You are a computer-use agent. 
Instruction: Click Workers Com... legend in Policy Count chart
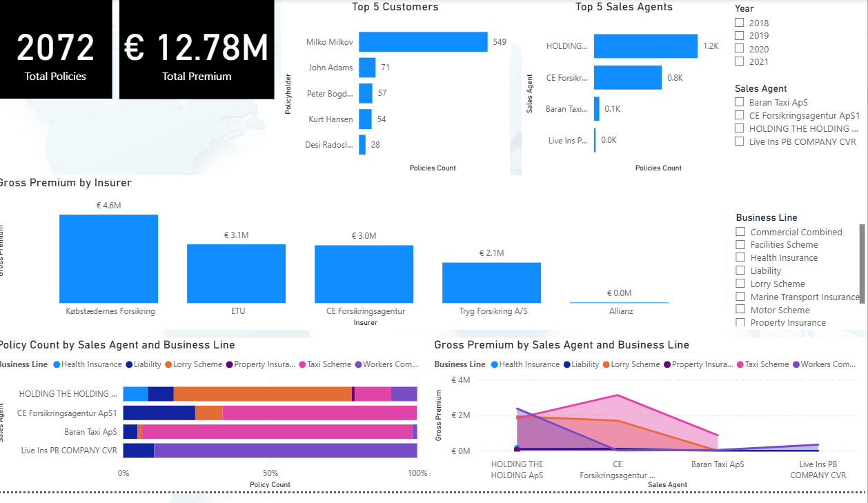coord(386,364)
